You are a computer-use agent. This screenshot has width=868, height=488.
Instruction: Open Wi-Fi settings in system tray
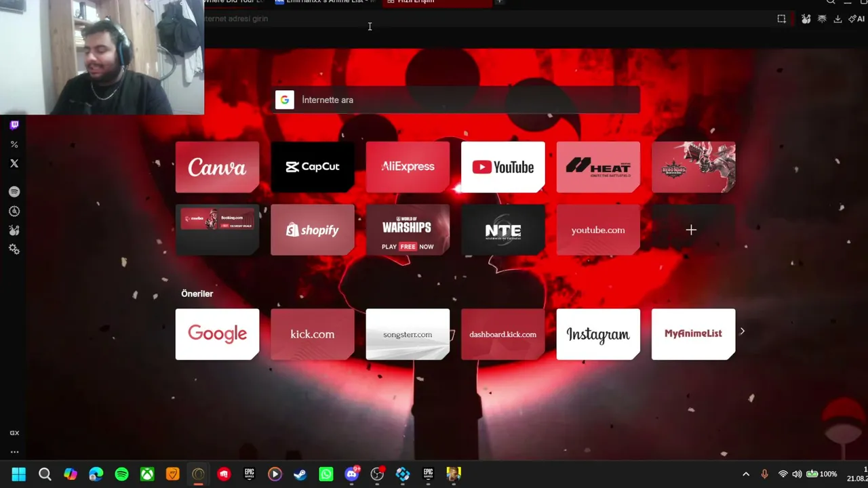[783, 474]
